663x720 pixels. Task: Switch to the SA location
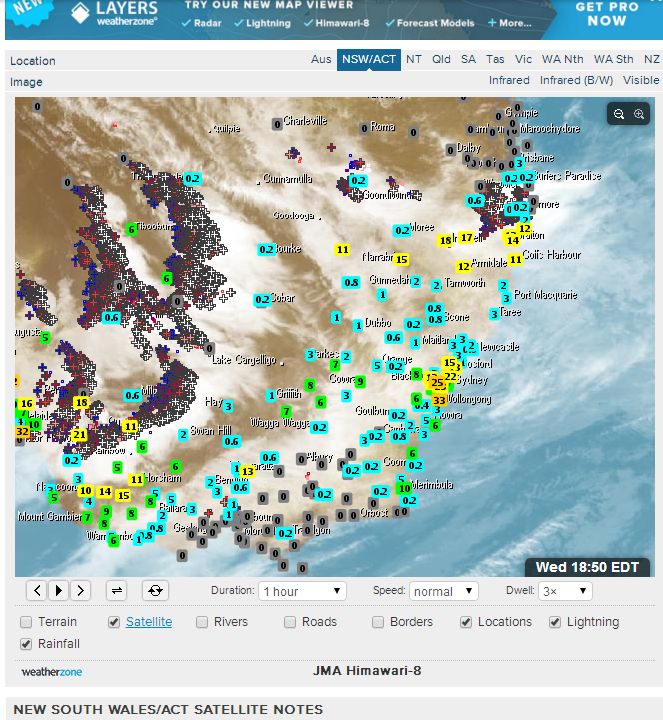(468, 60)
